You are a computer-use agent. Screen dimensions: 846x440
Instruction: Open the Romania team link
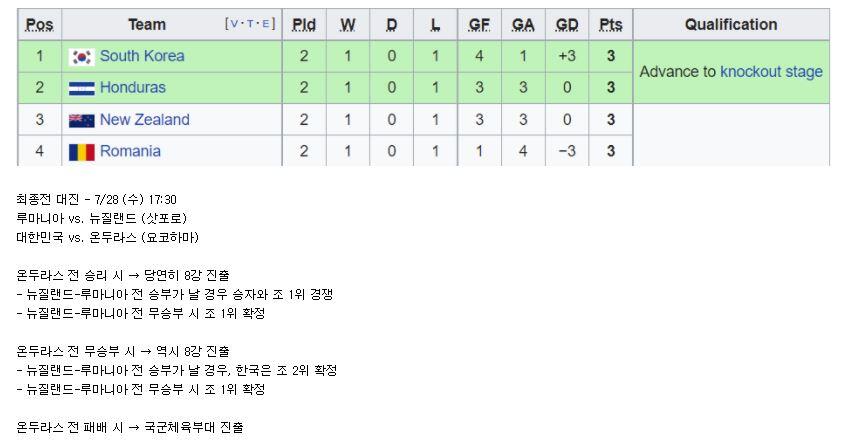pyautogui.click(x=130, y=152)
